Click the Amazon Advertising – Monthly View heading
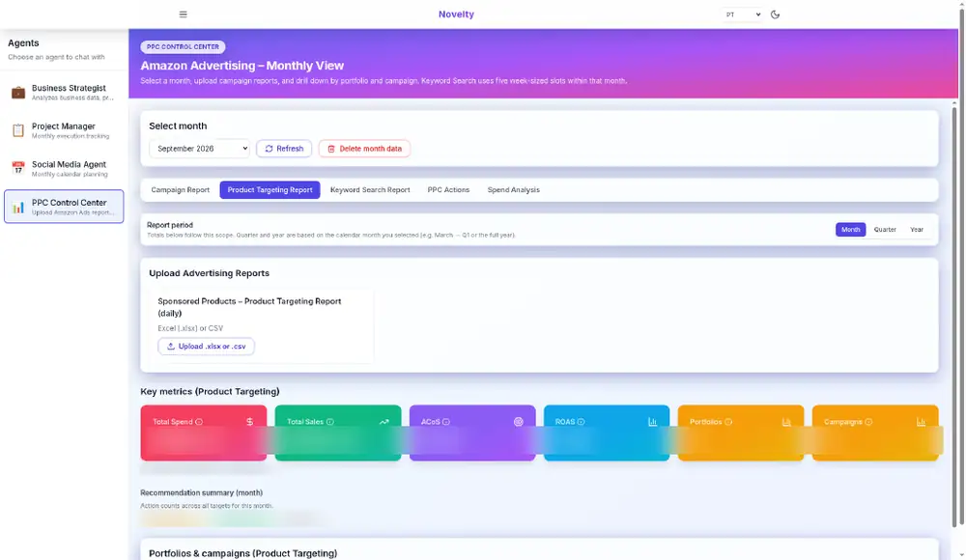This screenshot has height=560, width=966. tap(242, 66)
